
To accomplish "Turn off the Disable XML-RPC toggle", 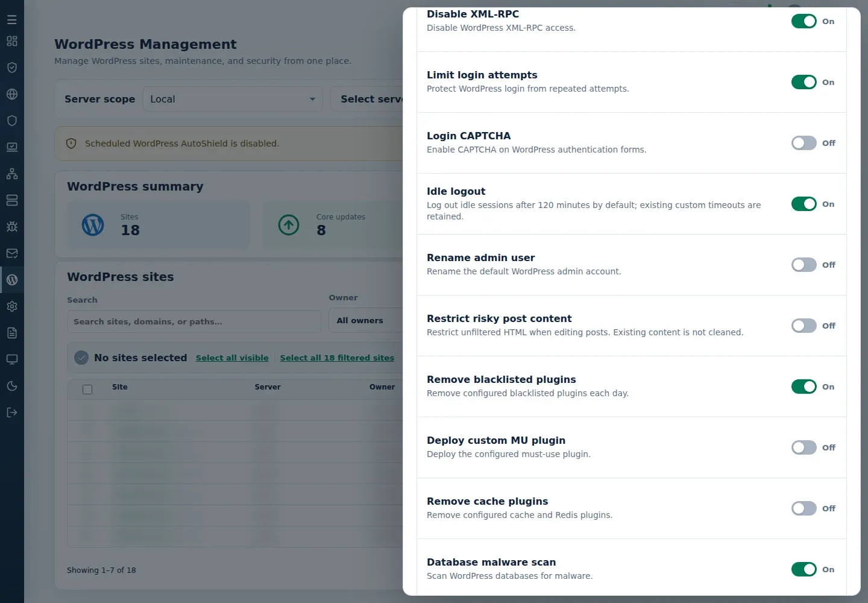I will pyautogui.click(x=804, y=21).
